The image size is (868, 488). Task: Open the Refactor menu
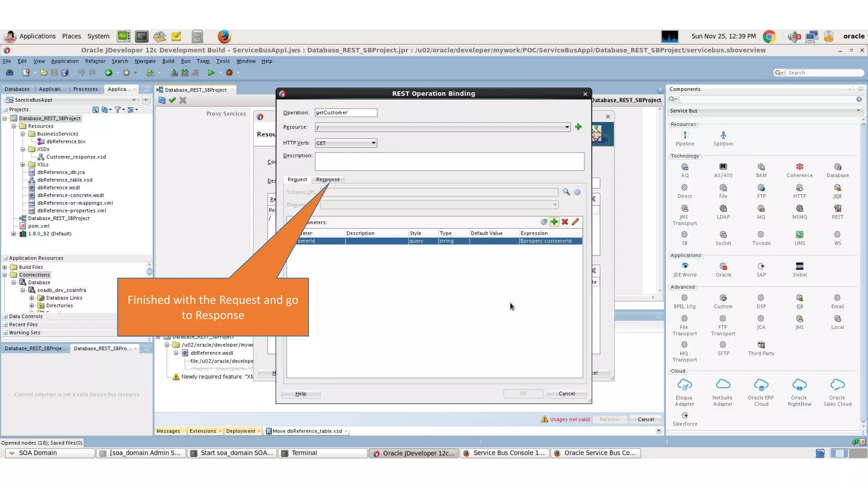click(95, 61)
